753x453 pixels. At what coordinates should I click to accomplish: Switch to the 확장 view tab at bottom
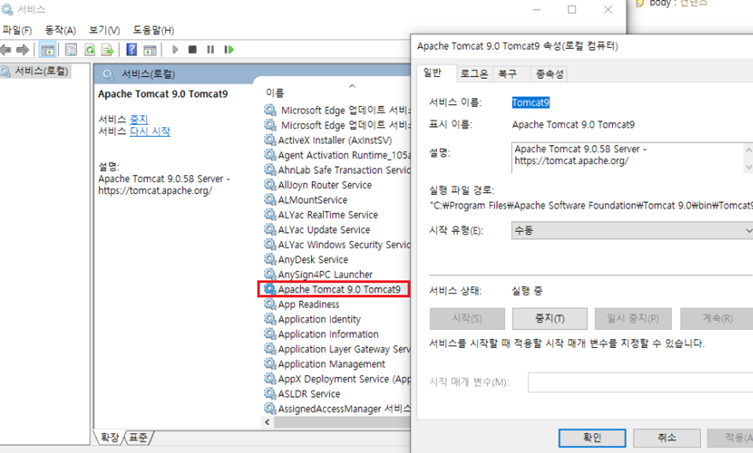point(109,437)
